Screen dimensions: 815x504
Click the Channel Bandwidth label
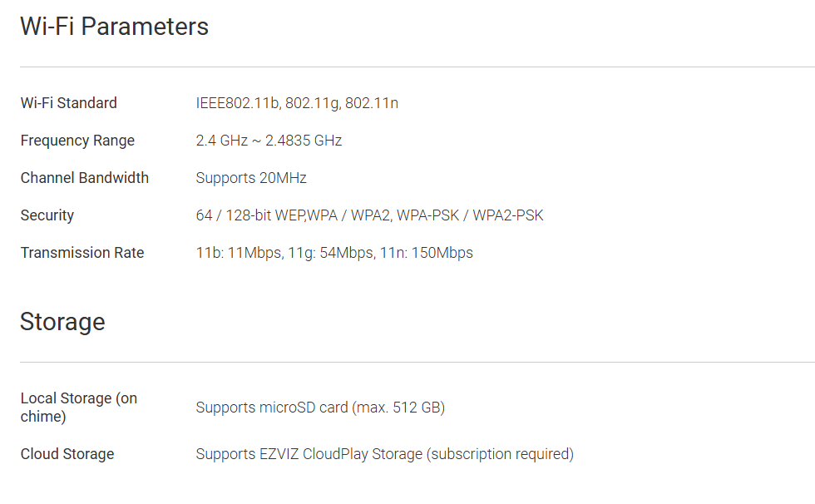pyautogui.click(x=84, y=178)
